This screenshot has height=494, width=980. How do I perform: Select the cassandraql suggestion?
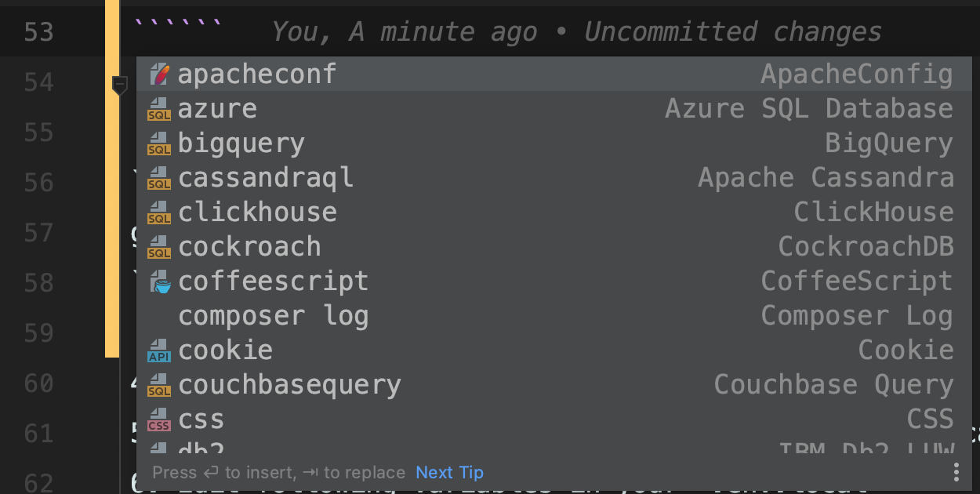pyautogui.click(x=266, y=177)
